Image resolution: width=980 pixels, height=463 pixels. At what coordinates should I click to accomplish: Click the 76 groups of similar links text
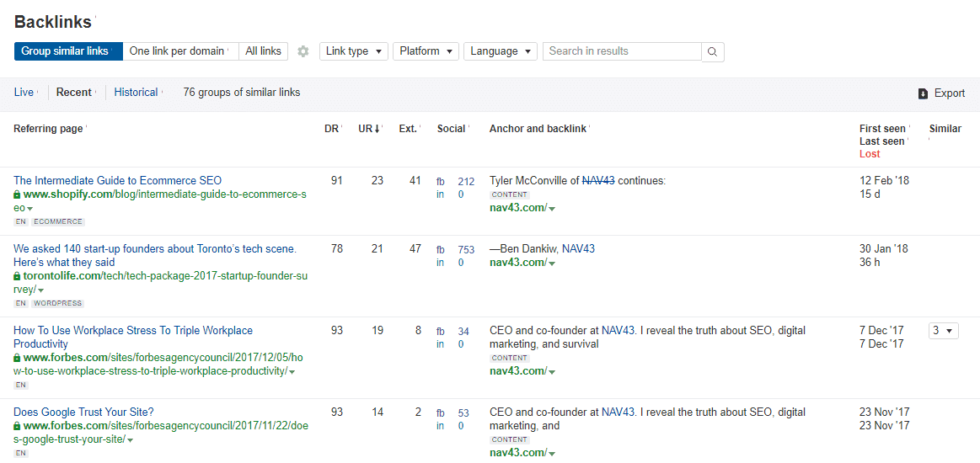click(241, 93)
